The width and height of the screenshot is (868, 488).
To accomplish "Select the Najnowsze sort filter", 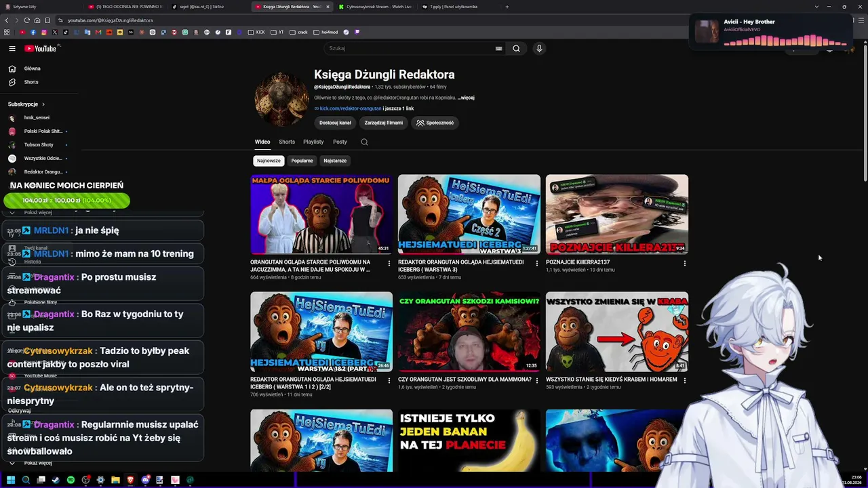I will [x=269, y=161].
